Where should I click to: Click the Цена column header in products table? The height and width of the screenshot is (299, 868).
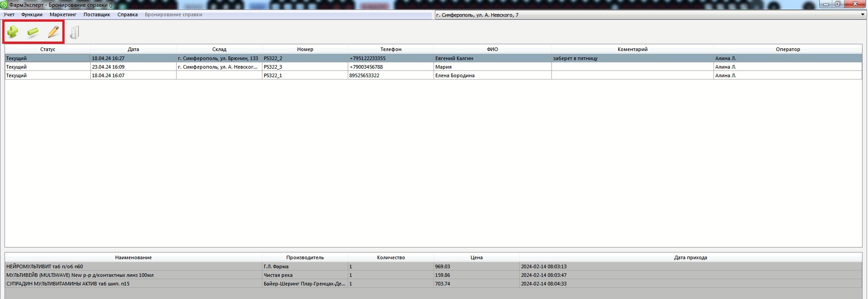(476, 257)
